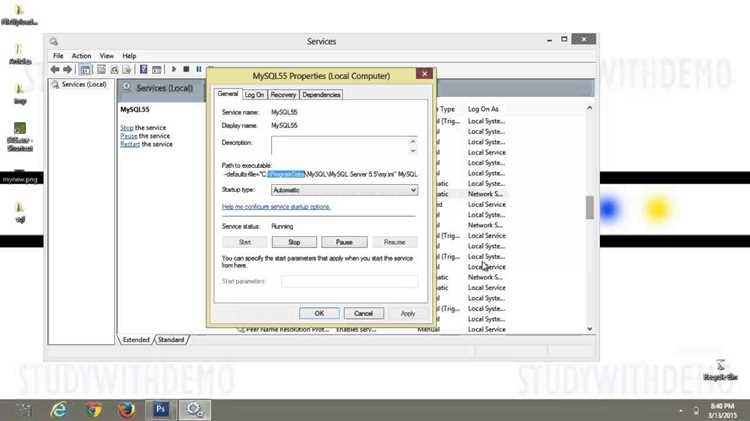Close the MySQL55 Properties dialog
Viewport: 750px width, 421px height.
(424, 74)
